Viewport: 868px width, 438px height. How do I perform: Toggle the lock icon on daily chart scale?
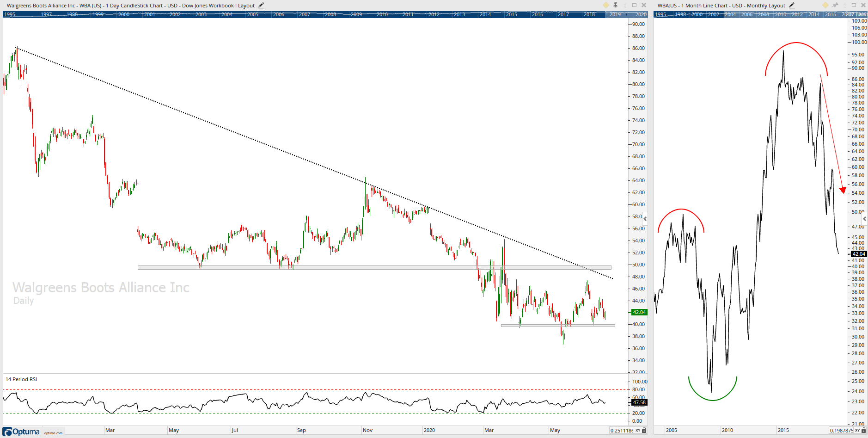point(644,431)
